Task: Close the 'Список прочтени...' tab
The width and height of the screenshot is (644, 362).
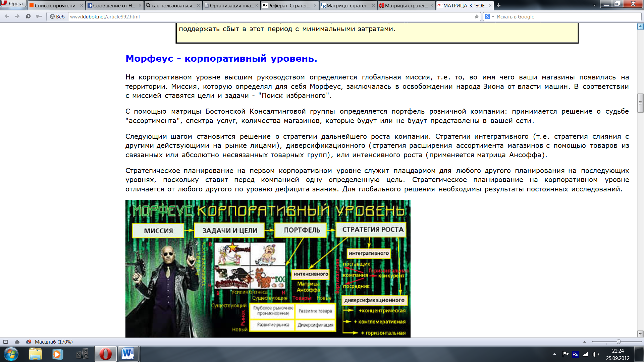Action: coord(82,5)
